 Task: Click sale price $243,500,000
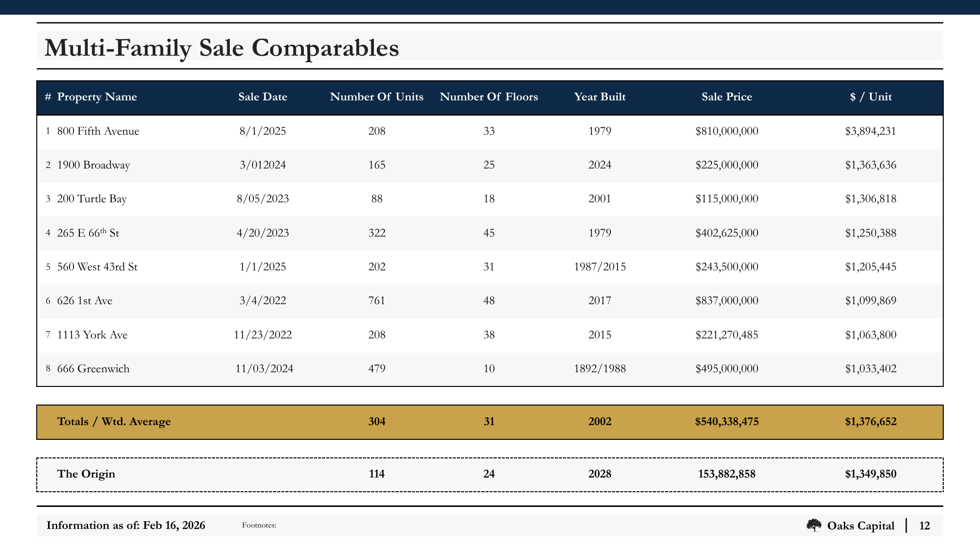pos(727,267)
